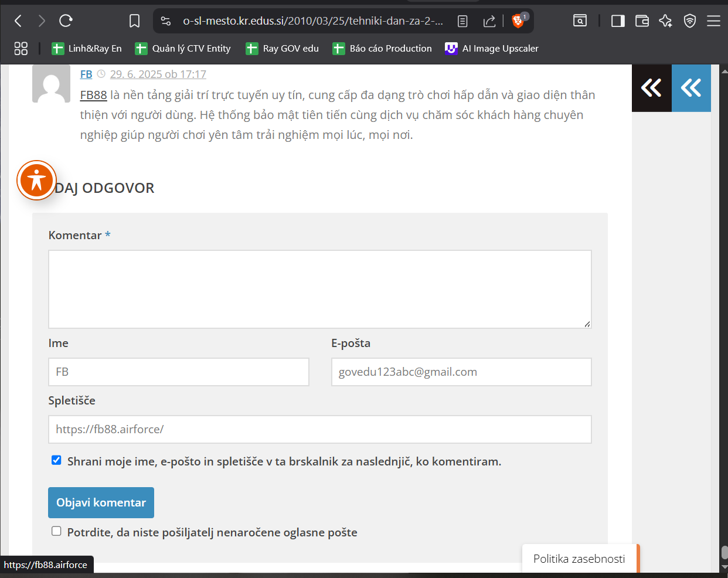Open the Linh&Ray En bookmark

pyautogui.click(x=87, y=49)
